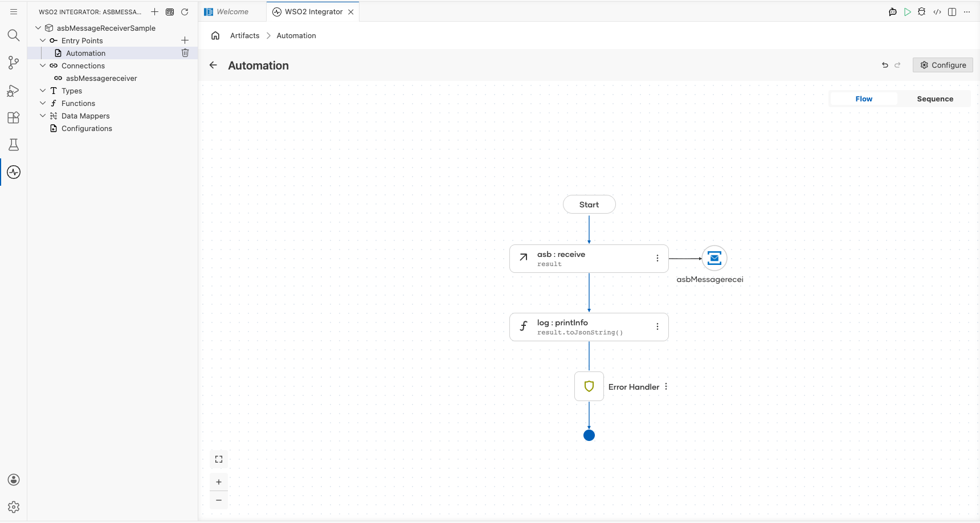The image size is (980, 523).
Task: Show source code view icon
Action: click(937, 11)
